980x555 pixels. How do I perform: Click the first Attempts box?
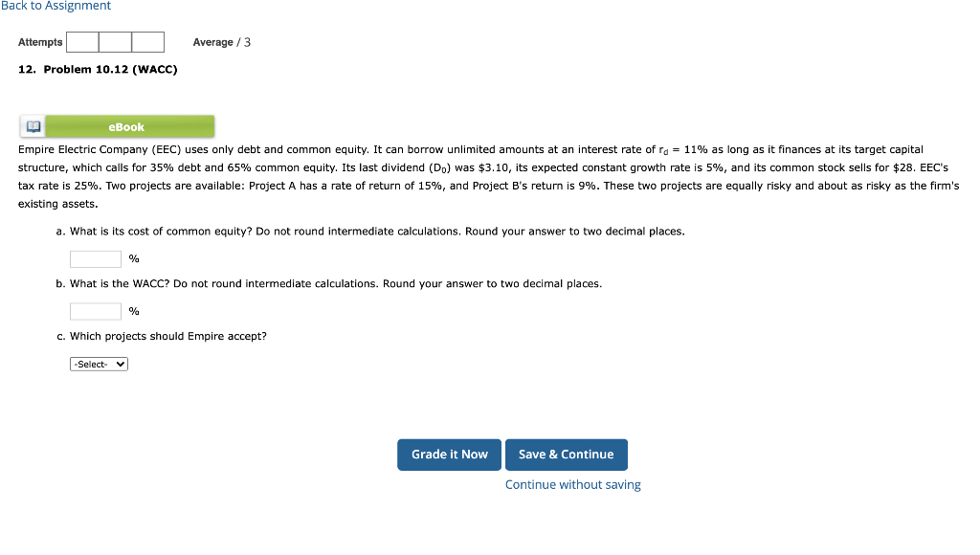(82, 41)
